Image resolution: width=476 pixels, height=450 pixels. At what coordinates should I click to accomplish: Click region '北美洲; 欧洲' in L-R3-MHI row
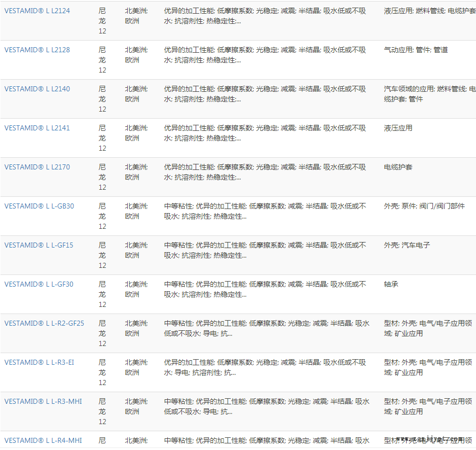[136, 406]
